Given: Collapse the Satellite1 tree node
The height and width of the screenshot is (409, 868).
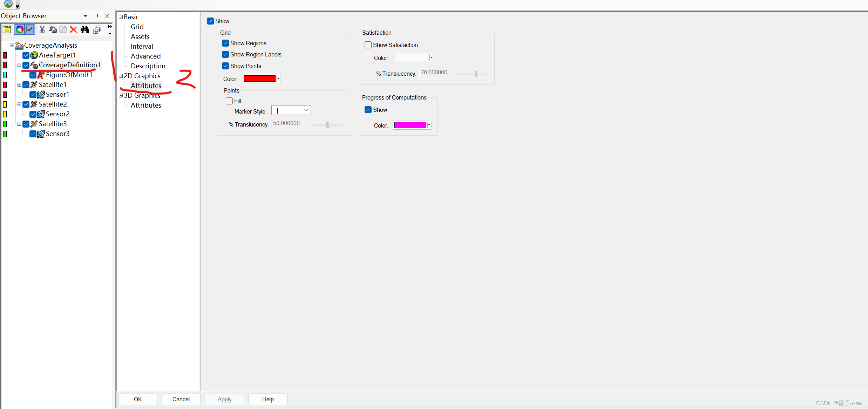Looking at the screenshot, I should tap(19, 84).
